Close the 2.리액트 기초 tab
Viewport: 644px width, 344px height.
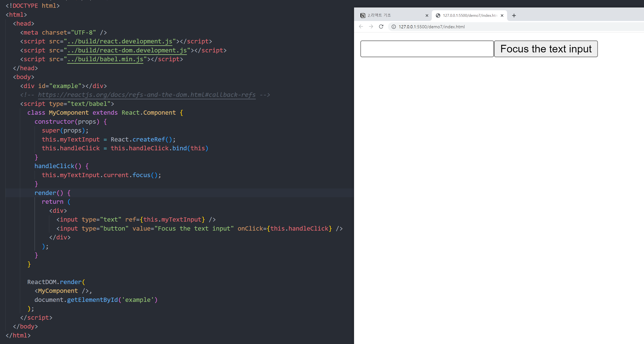pos(427,16)
